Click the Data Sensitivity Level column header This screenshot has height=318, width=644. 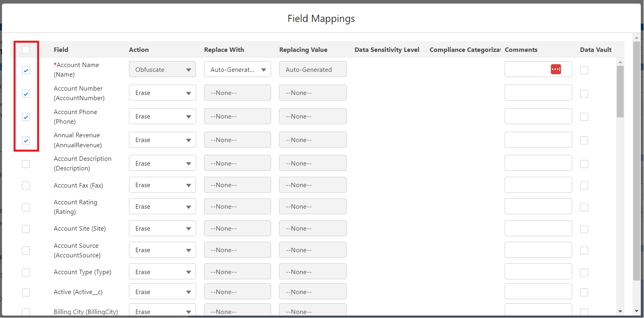tap(386, 50)
